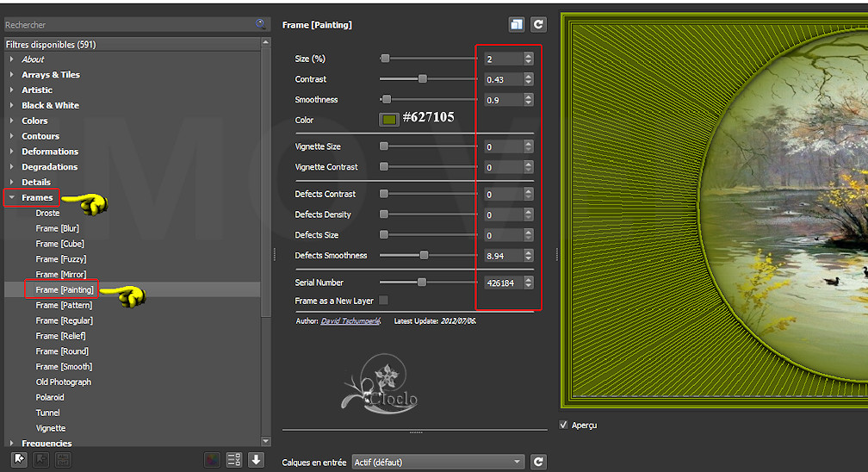Click the Serial Number value field
868x472 pixels.
[x=502, y=283]
